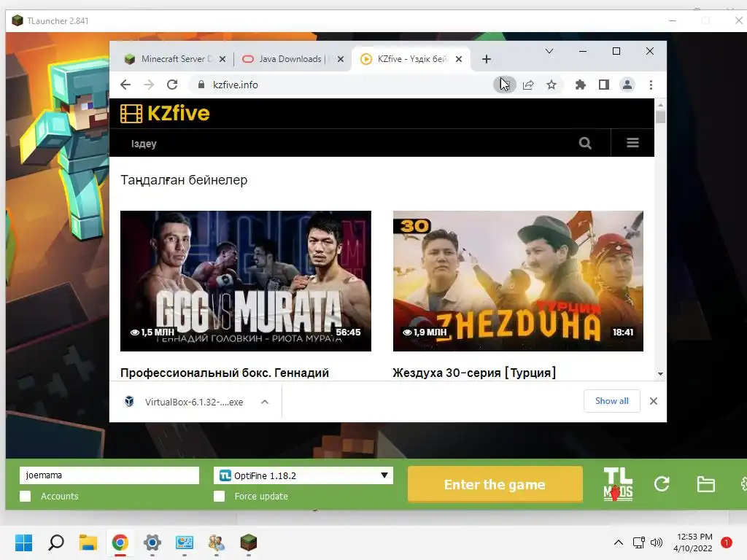Open Windows taskbar search

(56, 542)
